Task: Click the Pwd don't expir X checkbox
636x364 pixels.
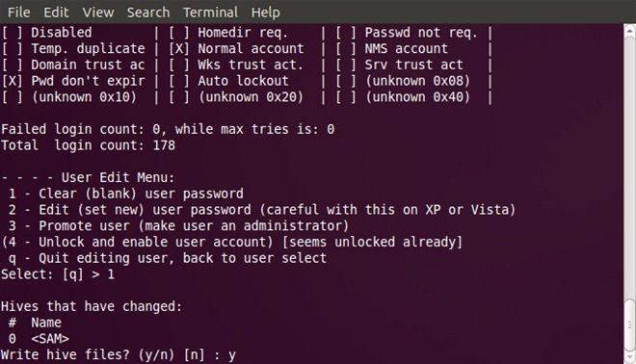Action: click(x=12, y=81)
